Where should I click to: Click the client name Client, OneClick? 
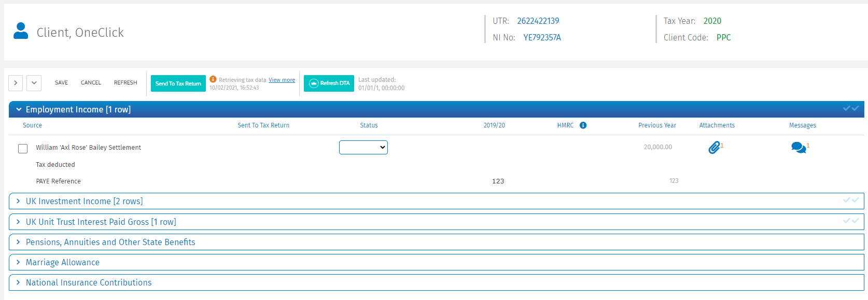click(x=80, y=33)
